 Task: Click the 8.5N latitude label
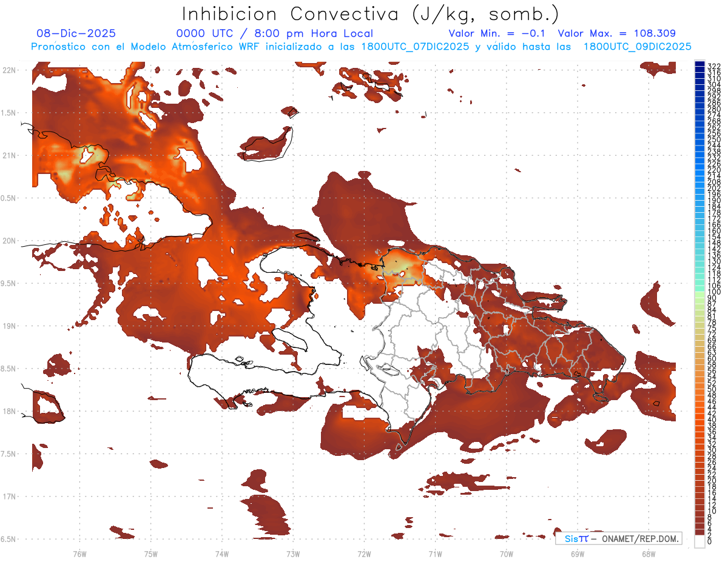[x=8, y=369]
